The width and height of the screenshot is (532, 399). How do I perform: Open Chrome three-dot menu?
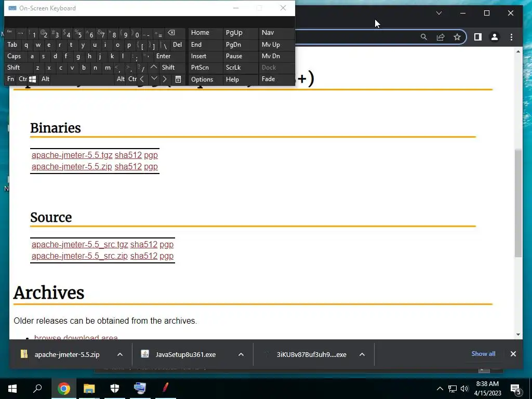tap(511, 37)
